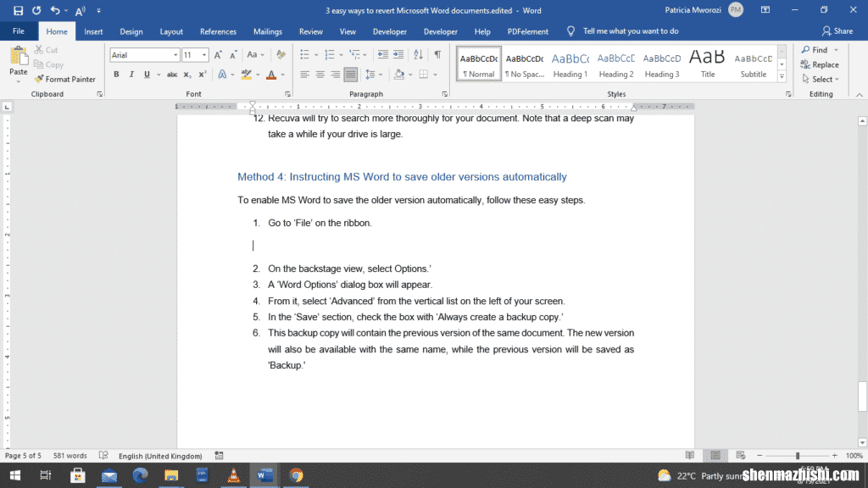Viewport: 868px width, 488px height.
Task: Apply strikethrough to text
Action: pyautogui.click(x=172, y=75)
